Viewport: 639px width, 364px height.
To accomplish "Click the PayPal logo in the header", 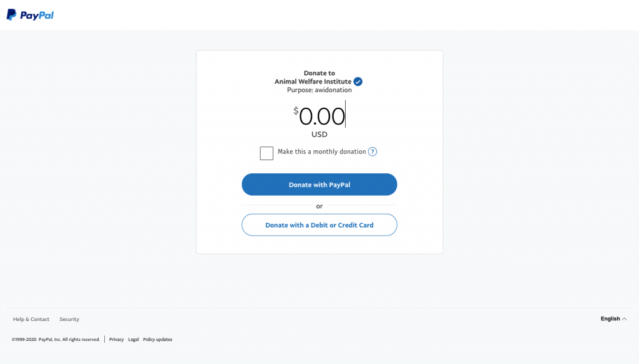I will click(30, 14).
